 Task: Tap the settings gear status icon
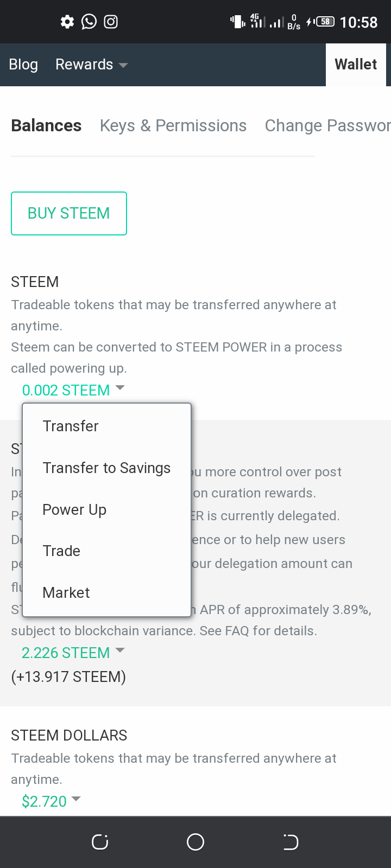(67, 22)
